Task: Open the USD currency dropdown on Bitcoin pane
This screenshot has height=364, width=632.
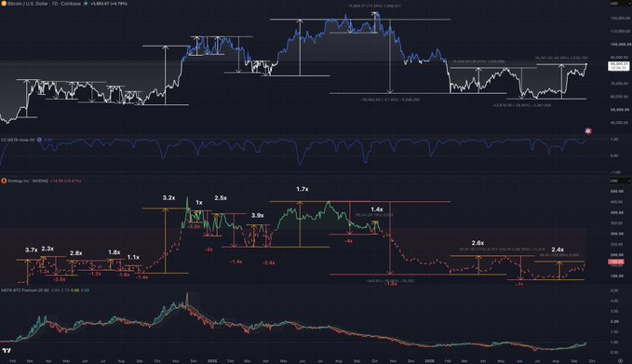Action: point(619,3)
